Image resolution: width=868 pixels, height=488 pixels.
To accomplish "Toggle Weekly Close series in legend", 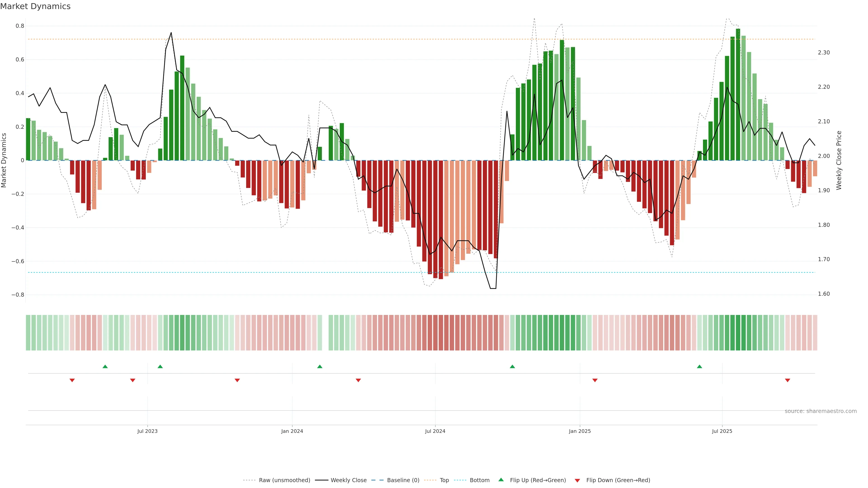I will click(x=348, y=480).
